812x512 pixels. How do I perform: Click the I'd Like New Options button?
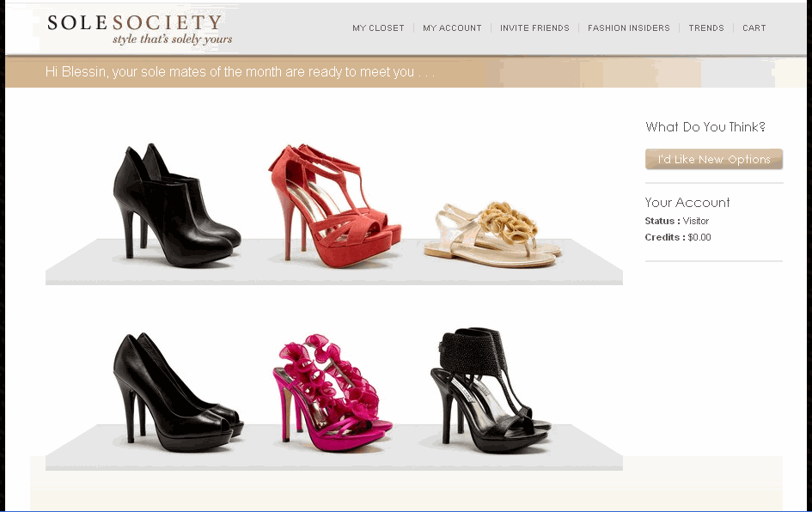713,160
